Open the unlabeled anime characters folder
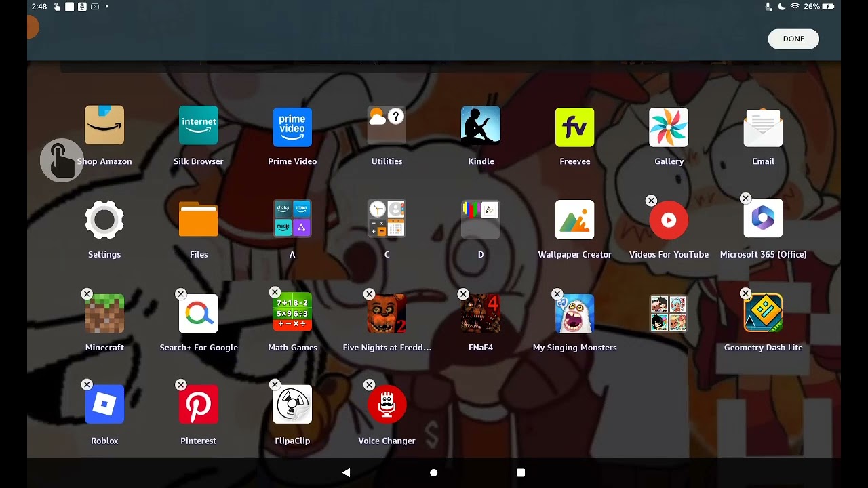Viewport: 868px width, 488px height. (669, 313)
